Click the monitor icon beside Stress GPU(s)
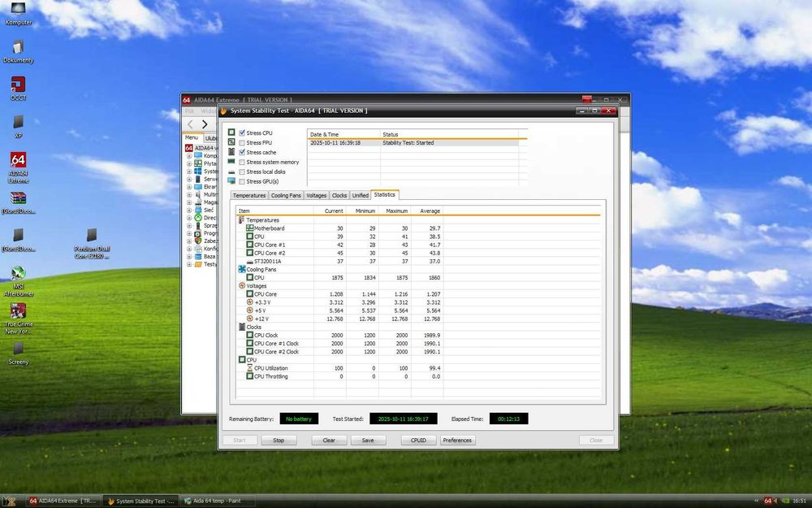Viewport: 812px width, 508px height. 231,181
